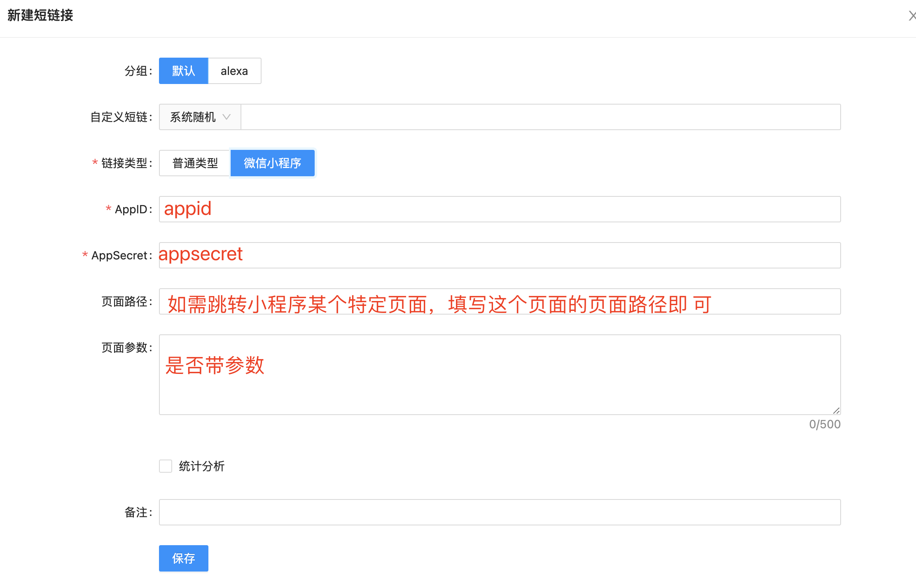
Task: Click the 统计分析 label text
Action: [201, 466]
